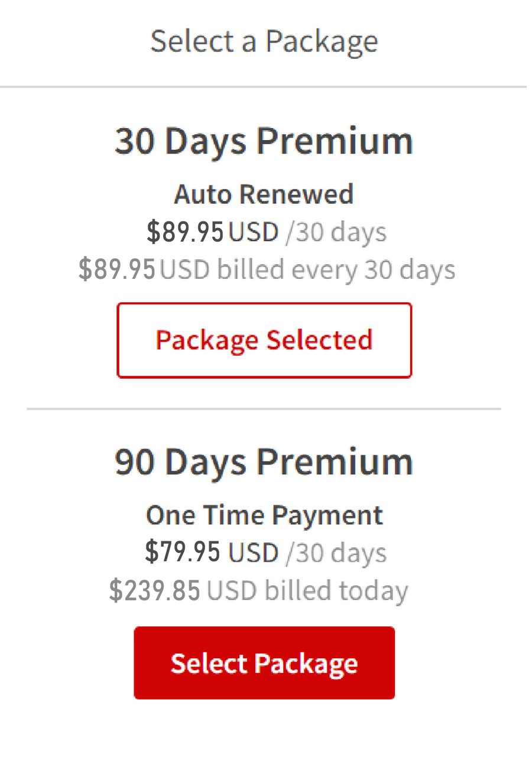Click the red Select Package button

pos(264,662)
